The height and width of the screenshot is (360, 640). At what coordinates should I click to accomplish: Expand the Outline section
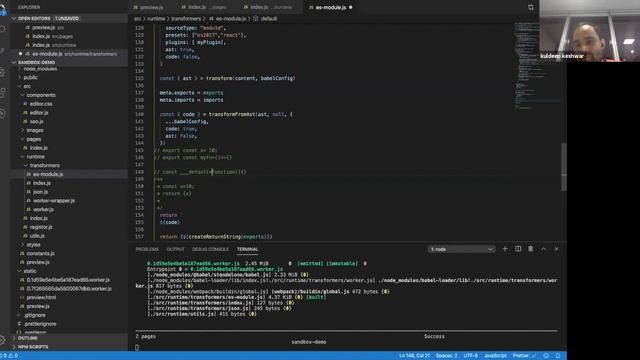[x=69, y=338]
